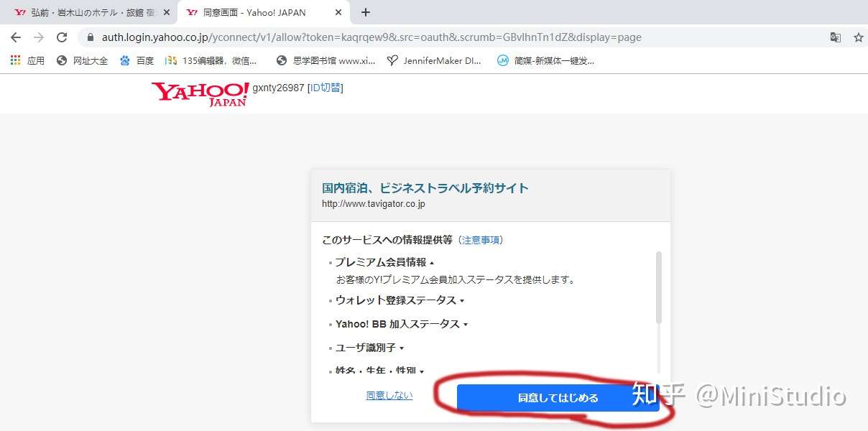Click the http://www.tavigator.co.jp text
This screenshot has height=431, width=868.
pyautogui.click(x=374, y=204)
